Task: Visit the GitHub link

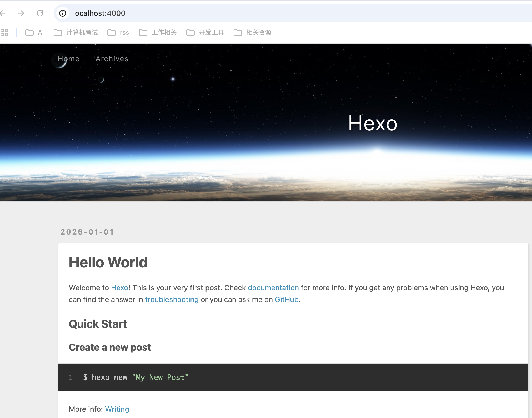Action: coord(287,299)
